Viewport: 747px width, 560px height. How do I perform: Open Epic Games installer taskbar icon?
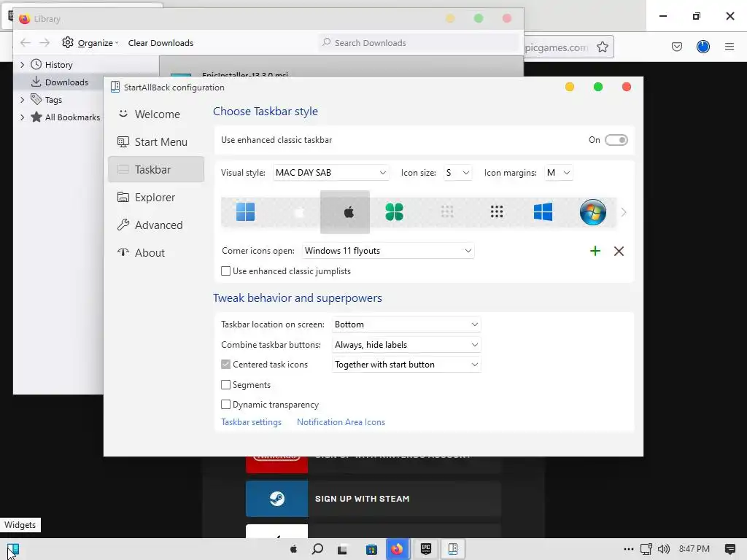(x=426, y=549)
